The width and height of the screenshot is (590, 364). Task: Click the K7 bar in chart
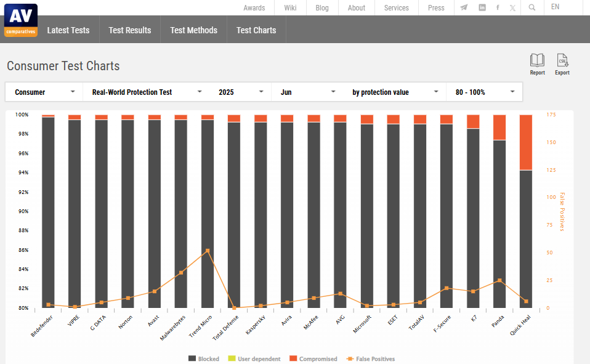coord(473,218)
